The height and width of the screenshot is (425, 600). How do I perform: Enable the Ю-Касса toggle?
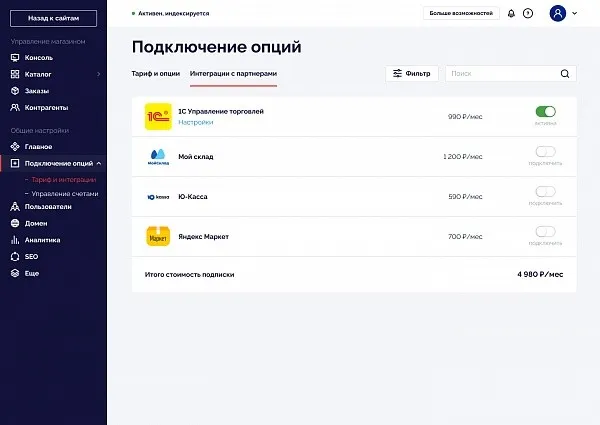coord(546,191)
